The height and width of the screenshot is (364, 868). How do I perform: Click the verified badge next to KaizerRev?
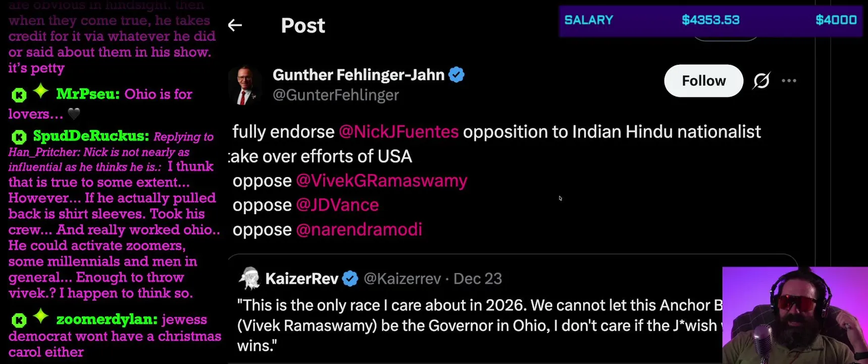350,279
